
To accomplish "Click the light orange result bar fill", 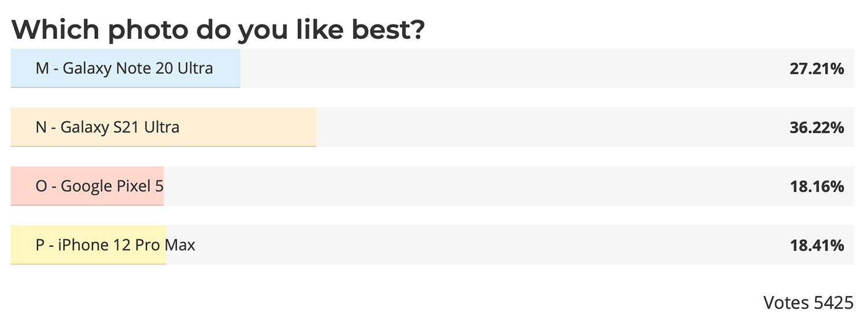I will click(x=163, y=127).
